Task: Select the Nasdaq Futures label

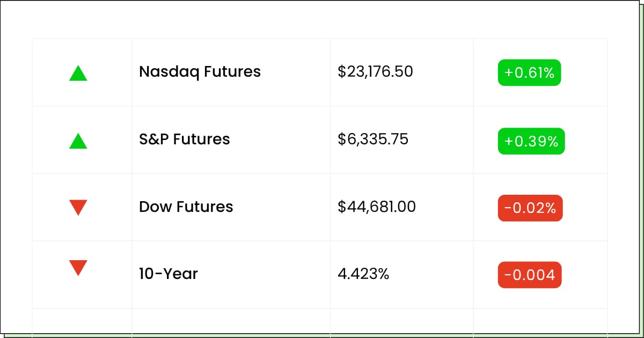Action: [200, 72]
